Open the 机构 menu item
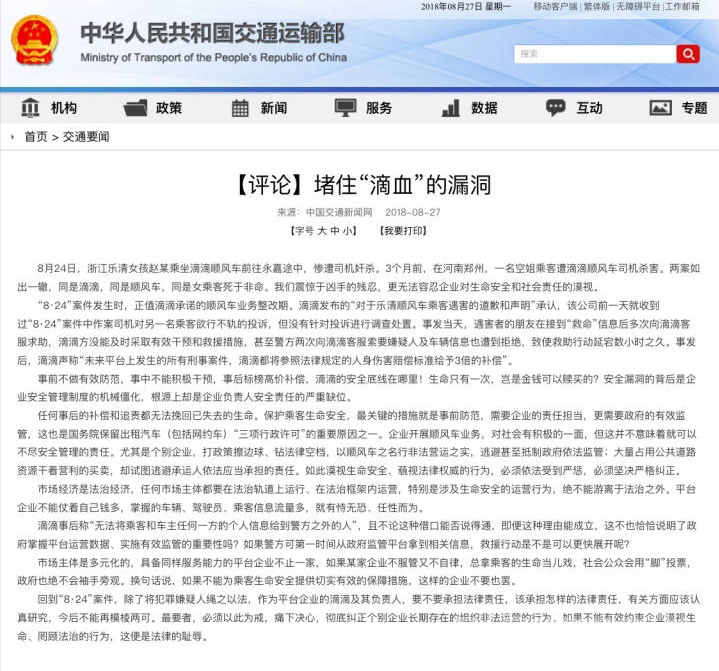The image size is (719, 671). 64,108
